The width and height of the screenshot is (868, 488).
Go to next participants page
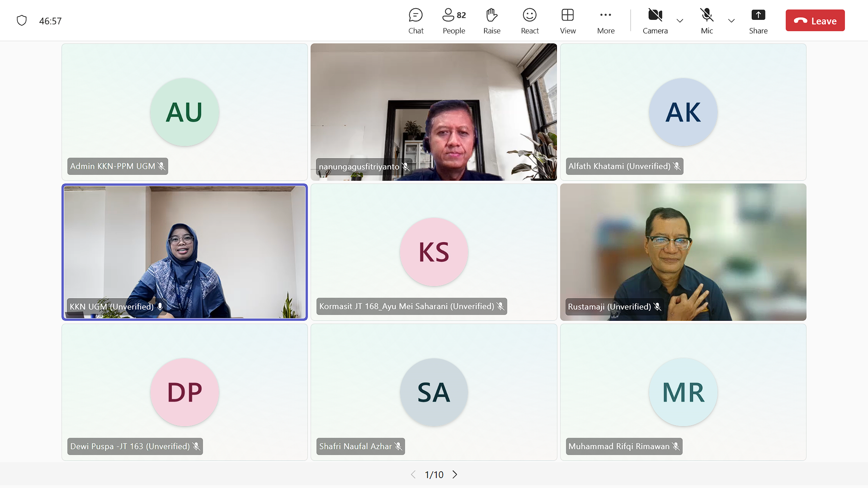(455, 474)
